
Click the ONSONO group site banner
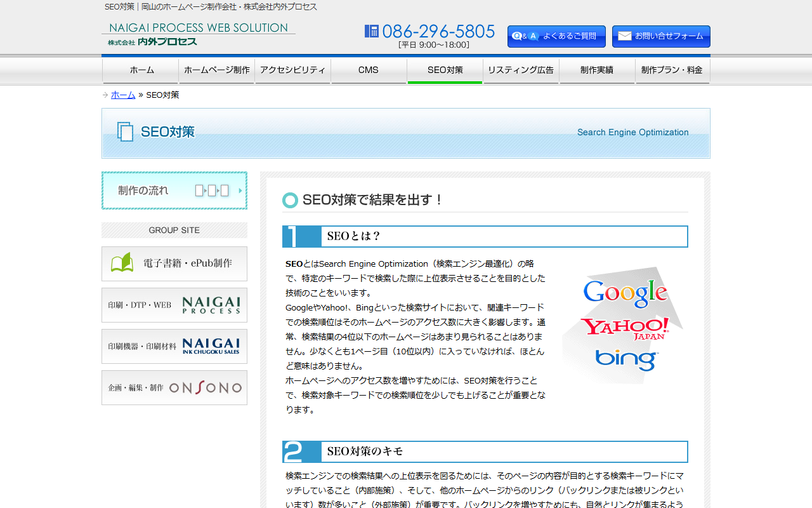(x=174, y=387)
